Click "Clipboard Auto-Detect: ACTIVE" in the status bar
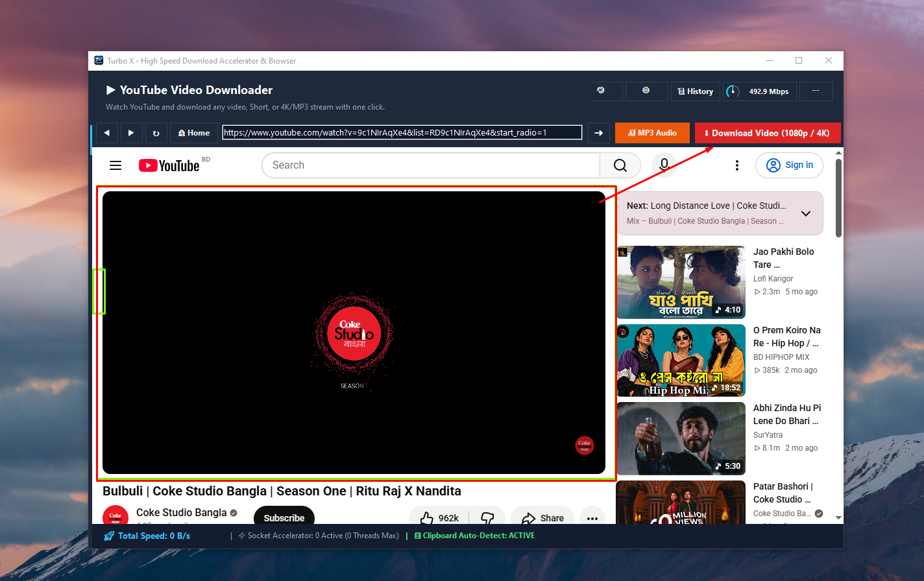924x581 pixels. tap(474, 536)
